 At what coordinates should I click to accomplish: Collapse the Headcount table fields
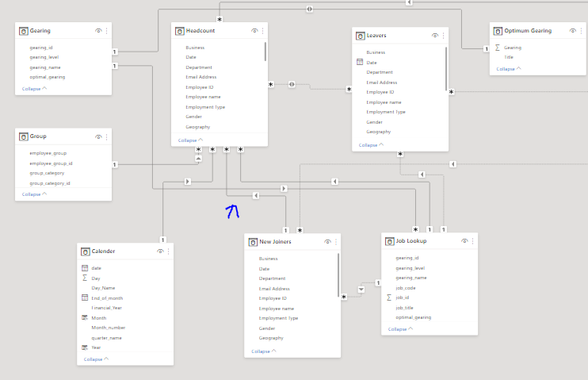click(x=190, y=140)
